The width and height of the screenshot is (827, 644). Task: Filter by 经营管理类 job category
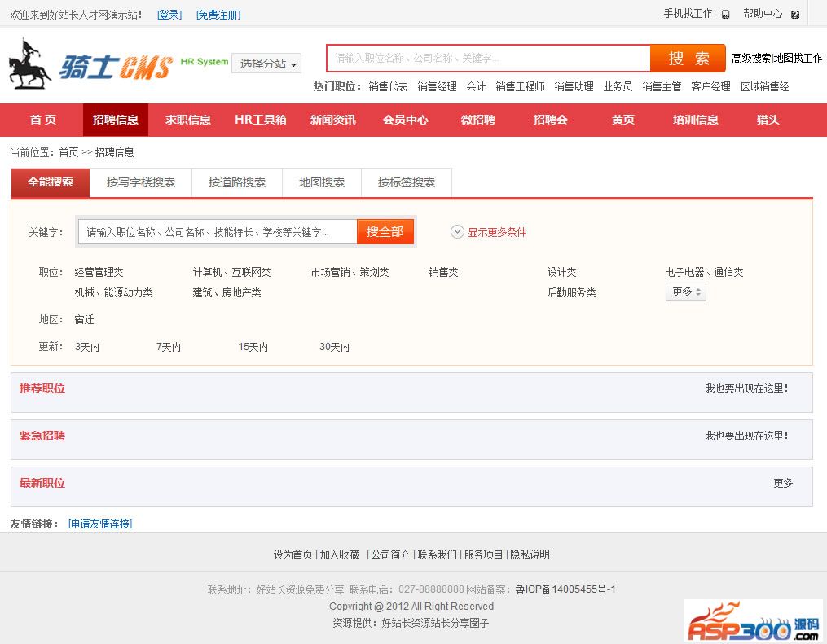(99, 273)
